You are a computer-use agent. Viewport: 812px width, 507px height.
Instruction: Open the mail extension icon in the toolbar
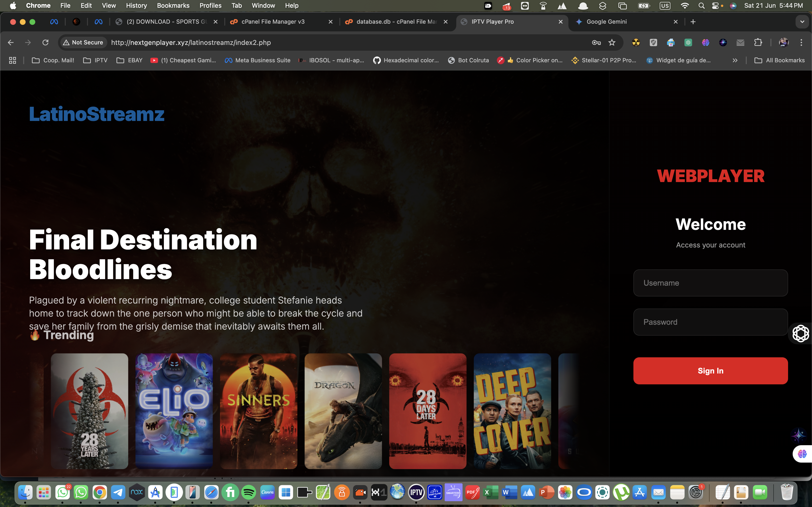pyautogui.click(x=740, y=42)
